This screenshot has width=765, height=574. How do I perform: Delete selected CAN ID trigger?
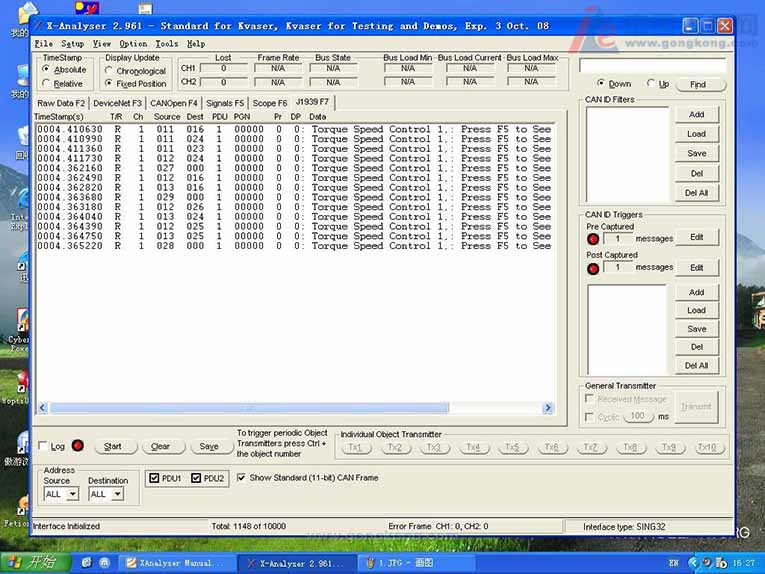pos(697,347)
